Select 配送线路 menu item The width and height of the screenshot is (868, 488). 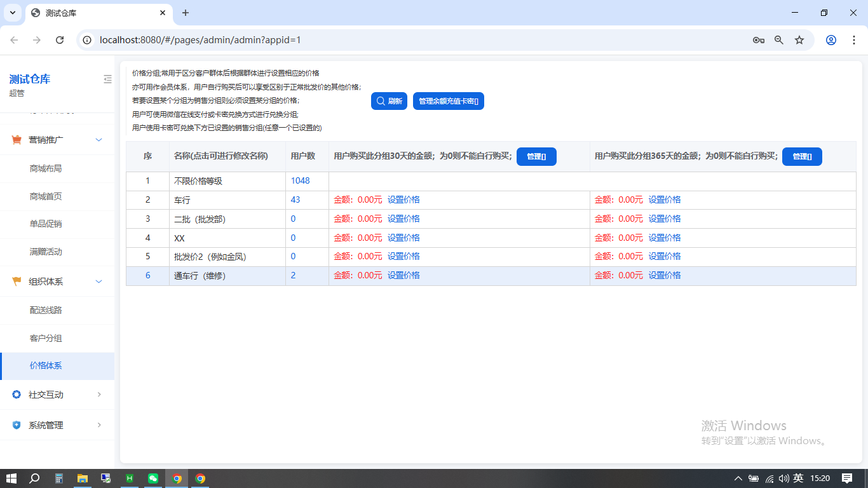tap(46, 310)
